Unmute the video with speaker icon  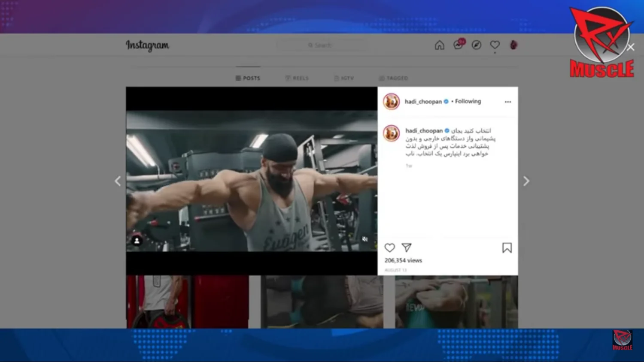click(365, 239)
